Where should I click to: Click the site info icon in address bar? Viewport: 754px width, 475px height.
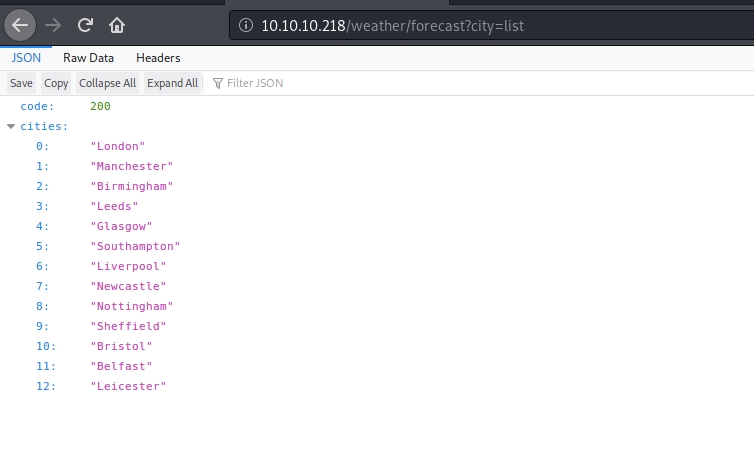tap(246, 25)
